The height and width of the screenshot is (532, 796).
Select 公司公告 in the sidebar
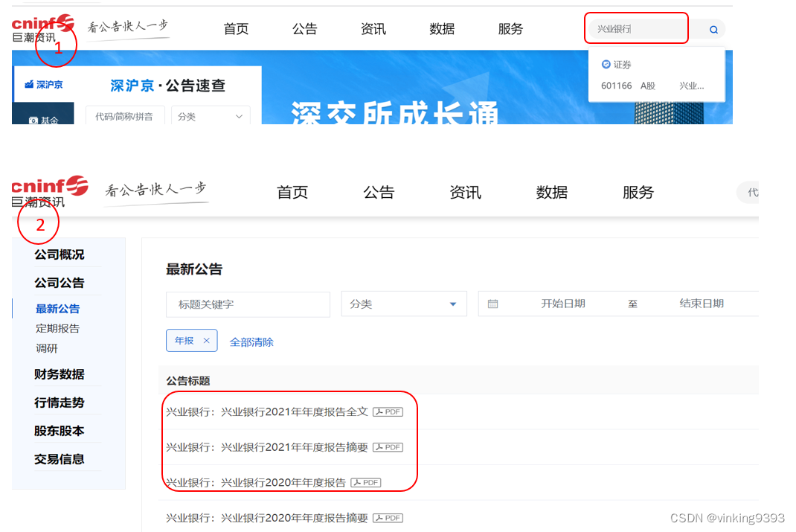pos(60,283)
